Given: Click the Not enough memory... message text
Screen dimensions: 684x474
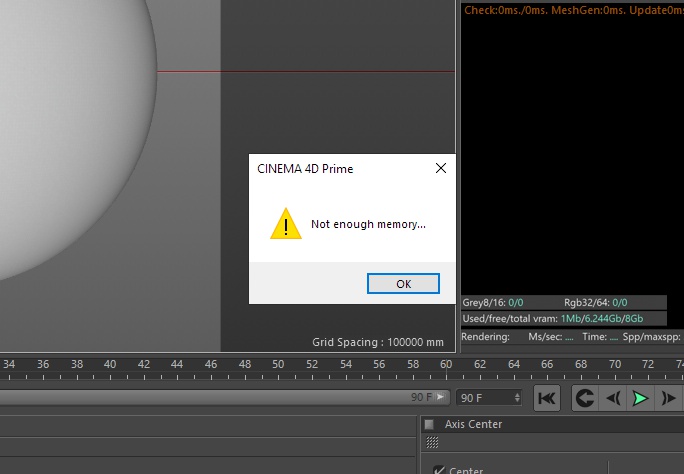Looking at the screenshot, I should click(x=368, y=224).
